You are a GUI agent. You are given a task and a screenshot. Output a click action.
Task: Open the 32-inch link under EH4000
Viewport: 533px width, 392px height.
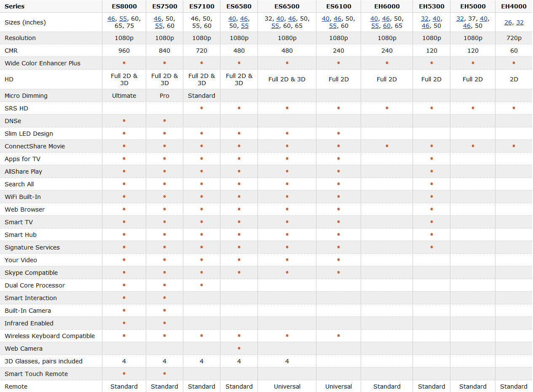[x=520, y=22]
